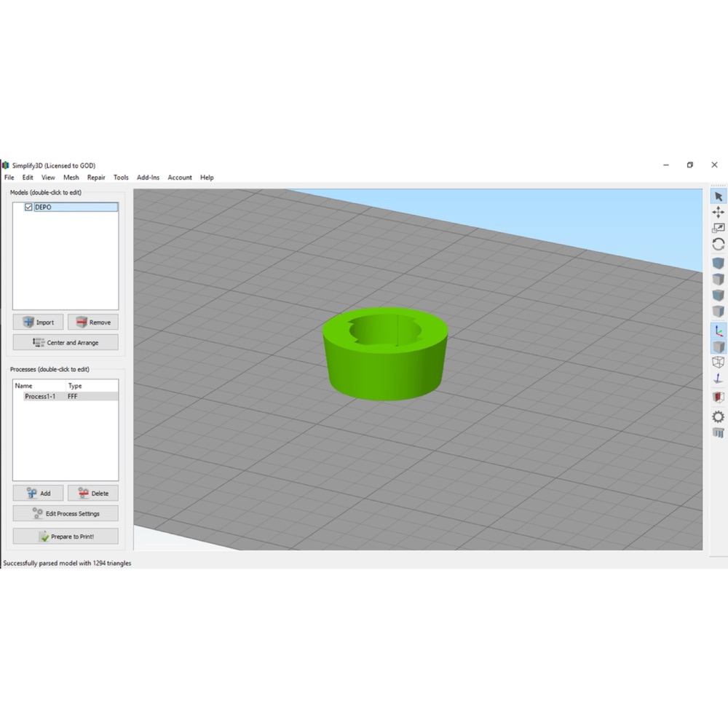The width and height of the screenshot is (728, 728).
Task: Open customize support structures tool
Action: click(719, 433)
